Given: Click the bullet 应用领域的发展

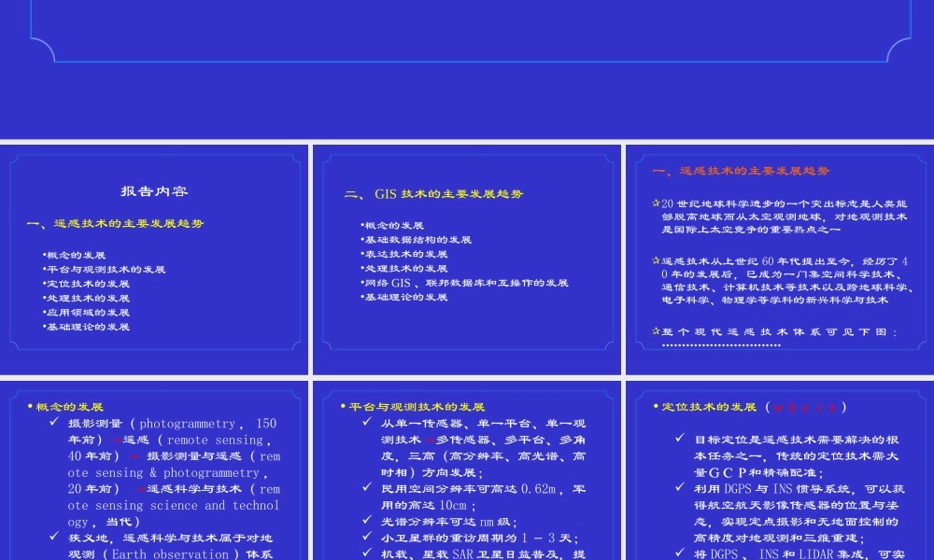Looking at the screenshot, I should [x=88, y=312].
